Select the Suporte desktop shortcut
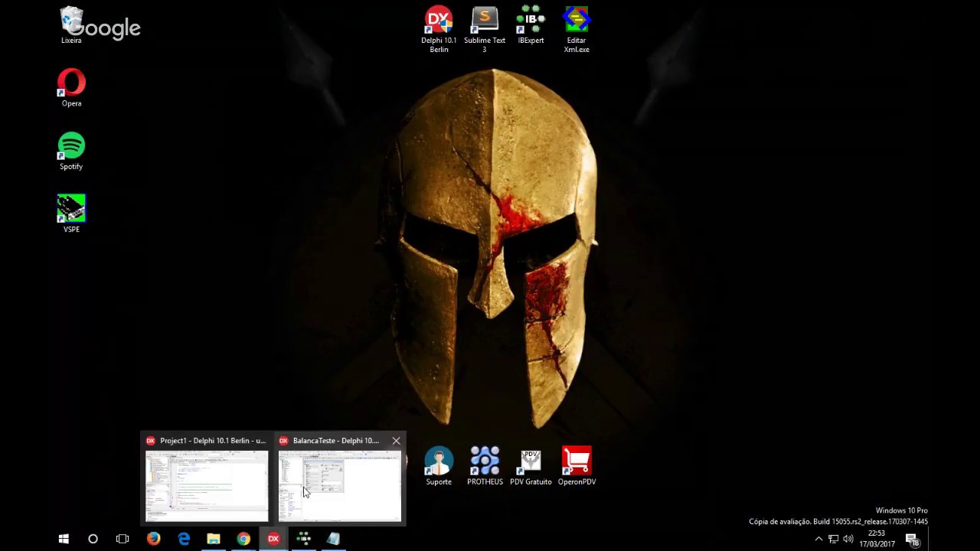Image resolution: width=980 pixels, height=551 pixels. 439,467
